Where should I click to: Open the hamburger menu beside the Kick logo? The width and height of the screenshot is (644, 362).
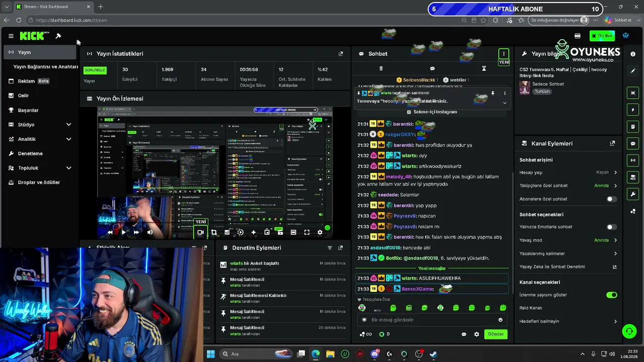pos(11,36)
